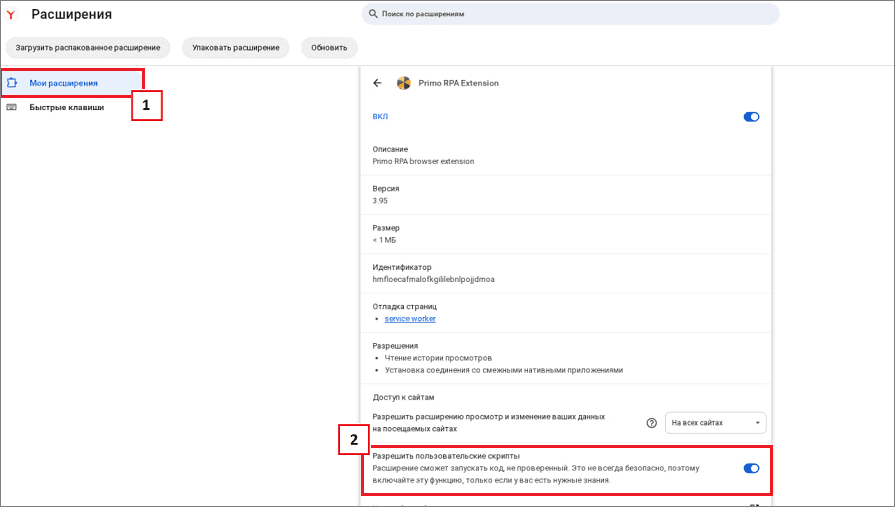
Task: Click the Primo RPA Extension title text
Action: pos(458,83)
